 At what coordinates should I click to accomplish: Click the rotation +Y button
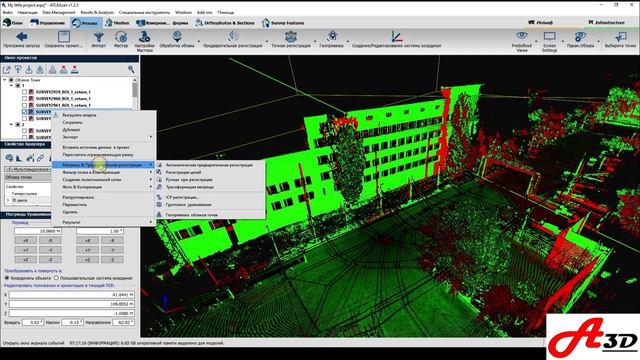coord(87,250)
